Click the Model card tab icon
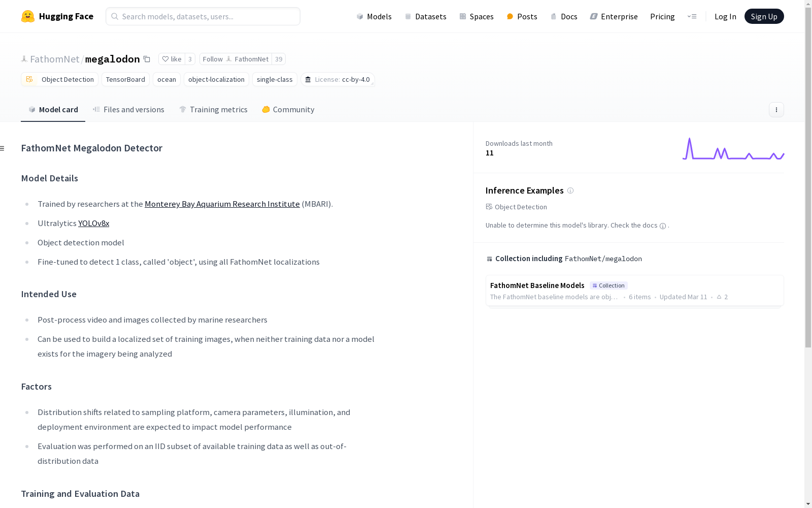Screen dimensions: 812x508 click(x=32, y=109)
